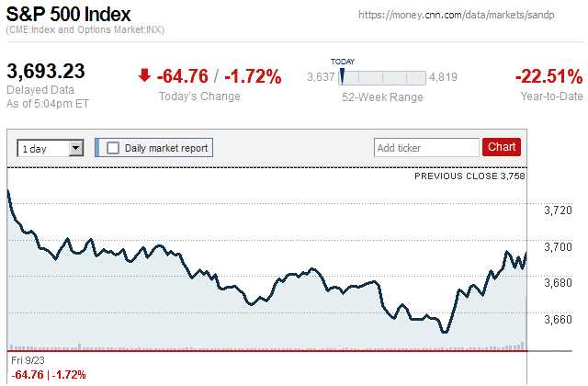
Task: Click the red down arrow icon
Action: point(143,75)
